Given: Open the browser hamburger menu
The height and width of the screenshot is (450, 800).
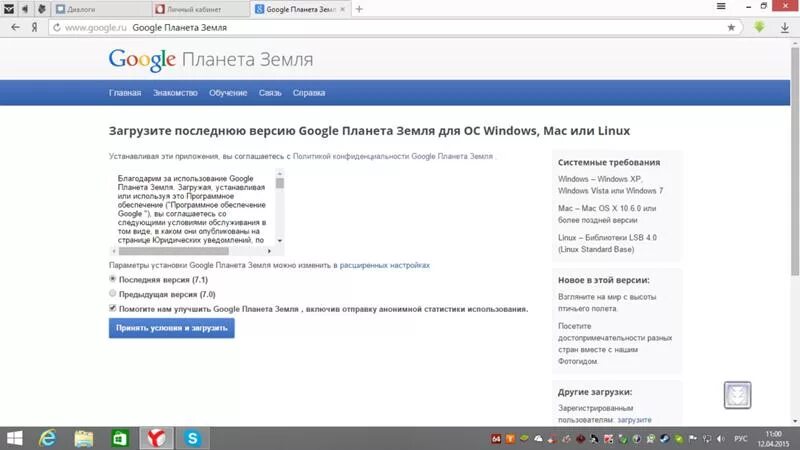Looking at the screenshot, I should [721, 6].
